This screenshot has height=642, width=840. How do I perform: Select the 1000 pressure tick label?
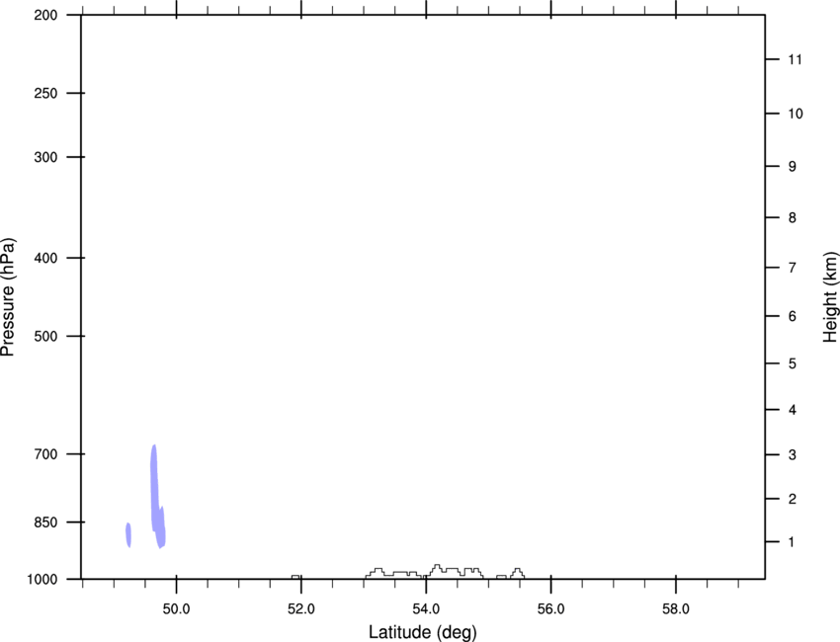(x=42, y=580)
